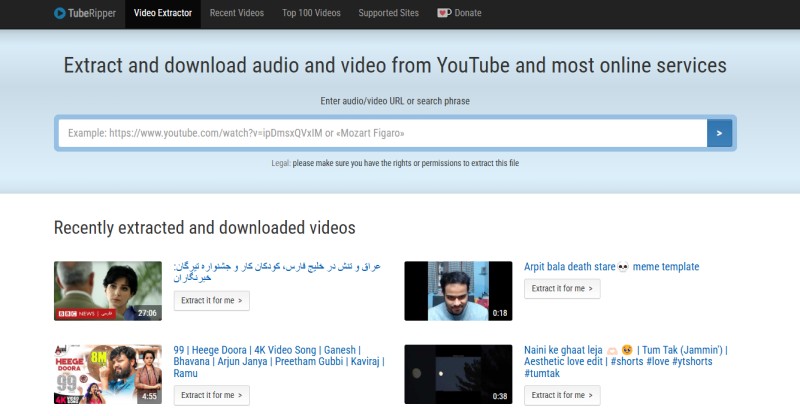The width and height of the screenshot is (800, 416).
Task: Extract the BBC News Persian video
Action: [211, 301]
